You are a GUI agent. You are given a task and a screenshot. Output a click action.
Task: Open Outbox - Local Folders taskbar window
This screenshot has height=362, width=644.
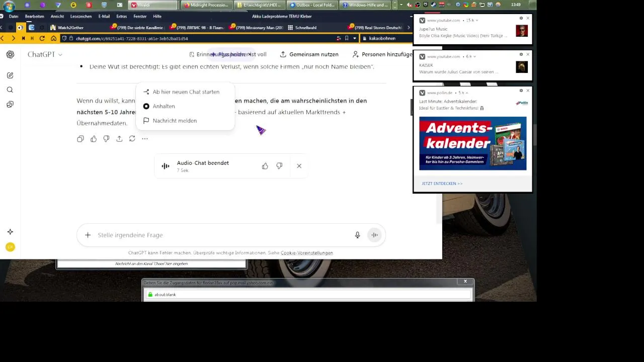pos(312,5)
